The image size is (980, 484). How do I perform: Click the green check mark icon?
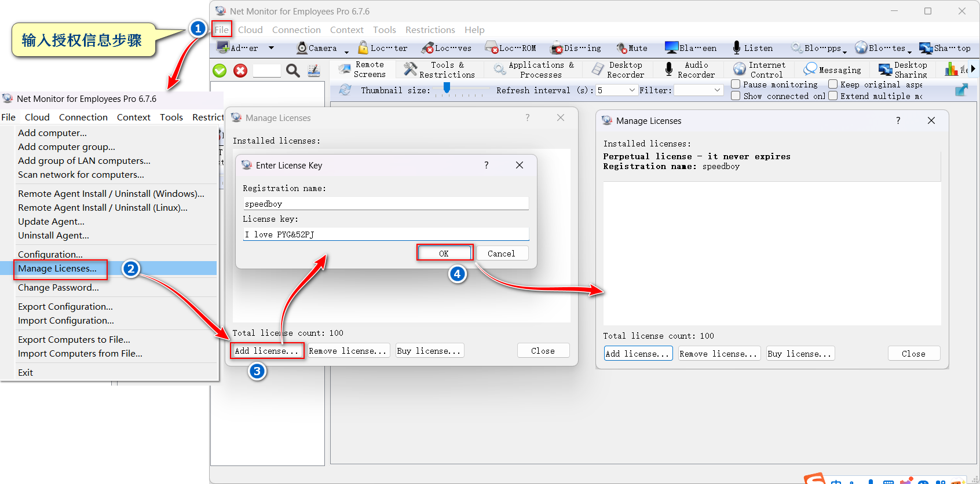pyautogui.click(x=220, y=71)
